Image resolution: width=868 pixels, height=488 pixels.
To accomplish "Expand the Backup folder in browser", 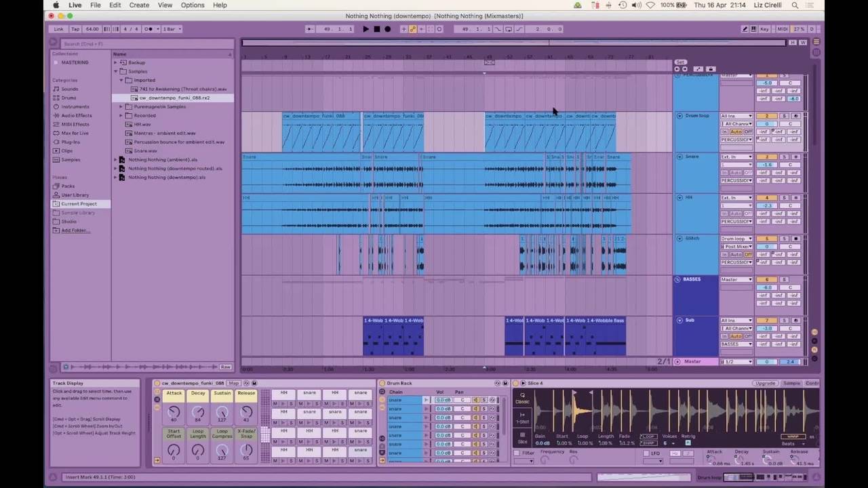I will [x=116, y=62].
